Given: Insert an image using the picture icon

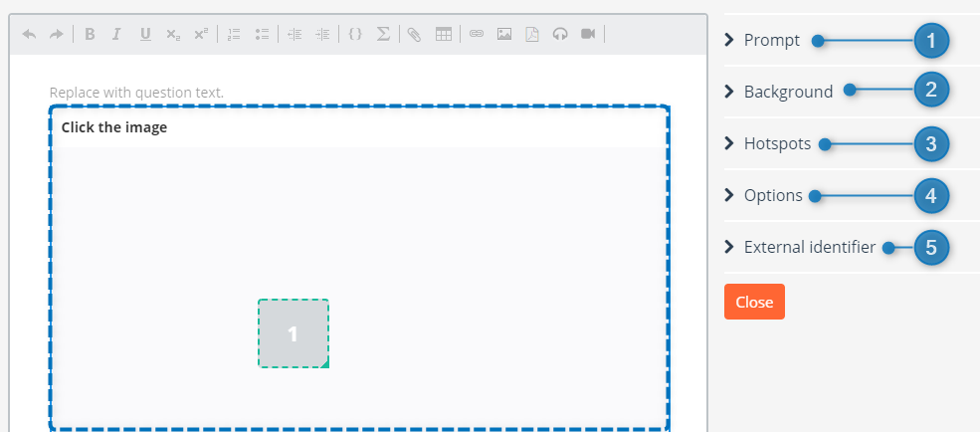Looking at the screenshot, I should [x=504, y=34].
